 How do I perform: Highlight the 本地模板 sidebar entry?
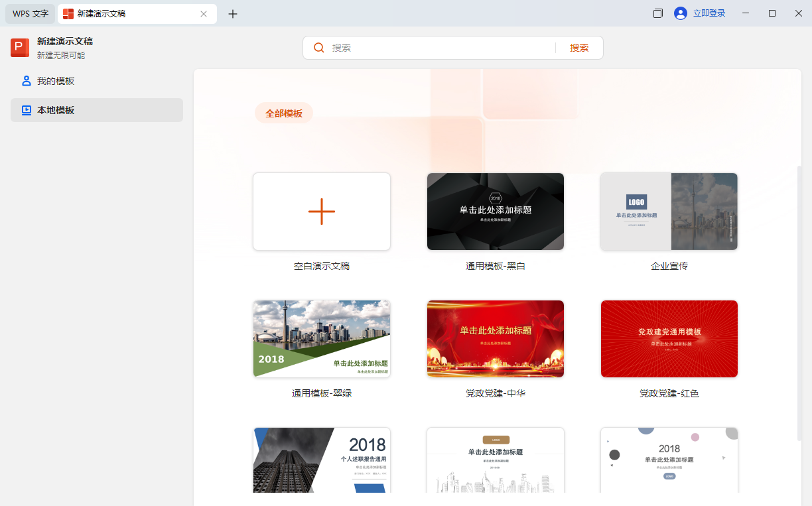pyautogui.click(x=96, y=110)
